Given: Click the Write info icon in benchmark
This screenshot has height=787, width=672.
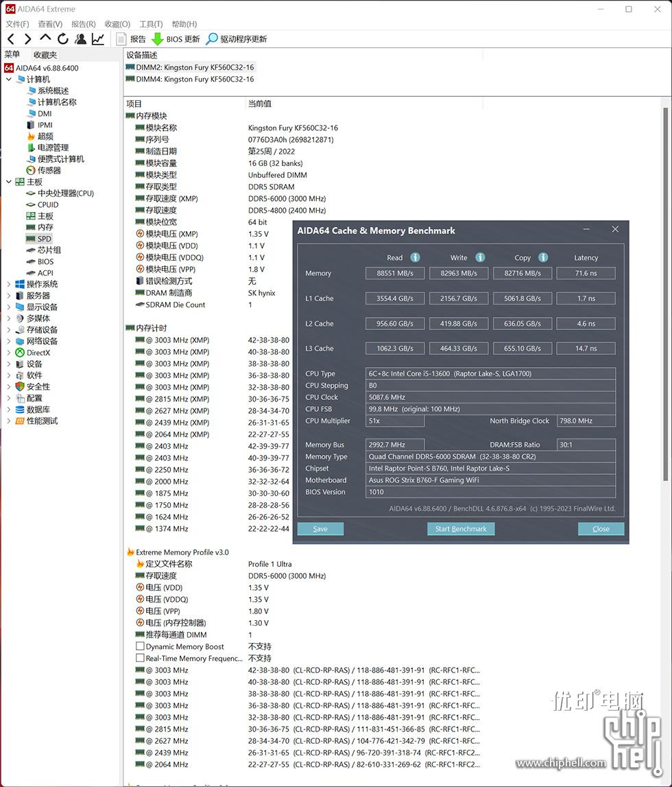Looking at the screenshot, I should tap(480, 257).
